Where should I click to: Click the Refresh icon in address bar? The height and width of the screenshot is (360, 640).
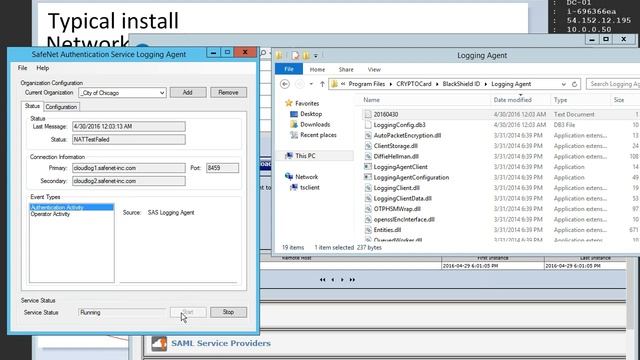(574, 84)
